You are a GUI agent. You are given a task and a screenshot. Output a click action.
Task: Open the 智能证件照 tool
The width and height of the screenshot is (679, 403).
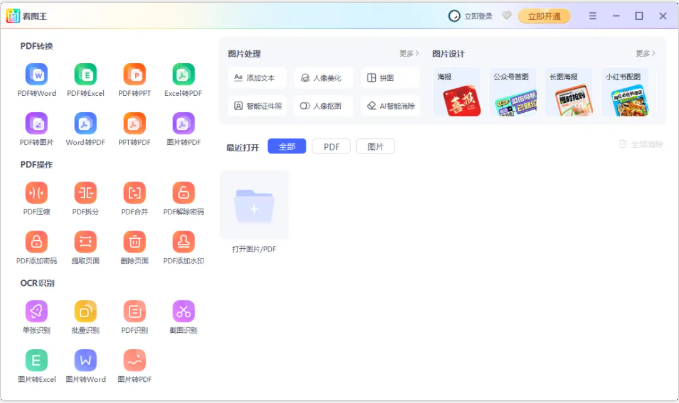(257, 106)
